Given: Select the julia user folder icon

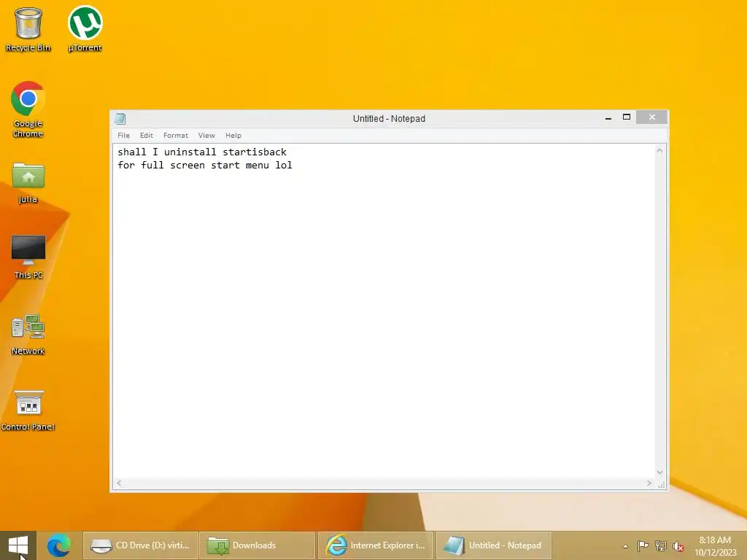Looking at the screenshot, I should coord(28,183).
